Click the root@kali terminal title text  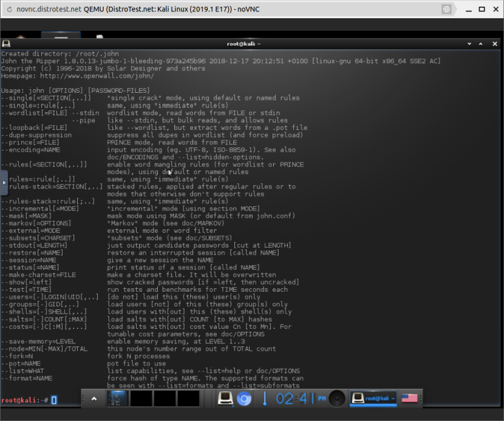click(x=243, y=44)
